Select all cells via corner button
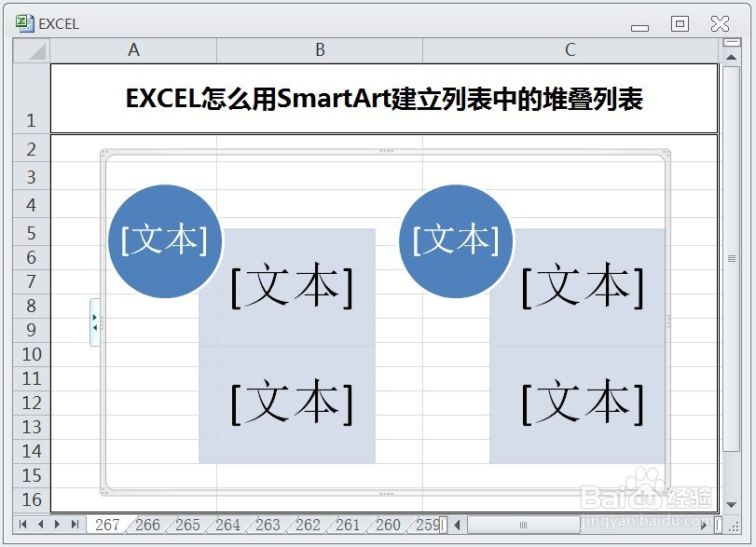Image resolution: width=756 pixels, height=547 pixels. pyautogui.click(x=32, y=50)
